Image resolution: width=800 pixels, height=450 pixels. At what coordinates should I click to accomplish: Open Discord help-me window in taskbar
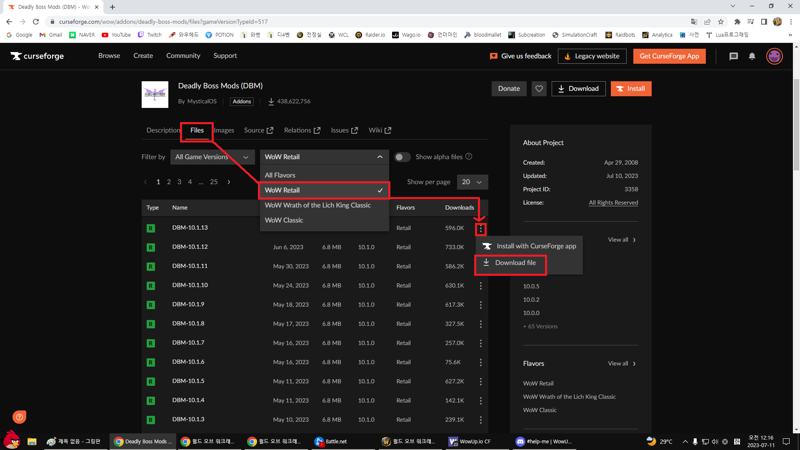coord(544,441)
